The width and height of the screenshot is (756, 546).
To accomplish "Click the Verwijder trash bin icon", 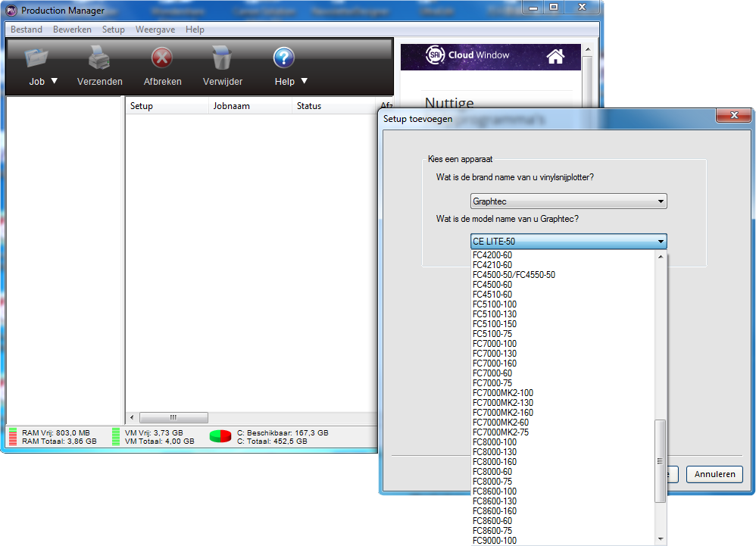I will 222,58.
